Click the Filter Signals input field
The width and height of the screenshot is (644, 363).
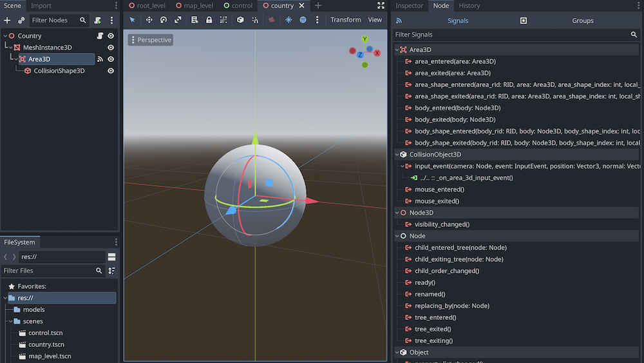pos(516,35)
